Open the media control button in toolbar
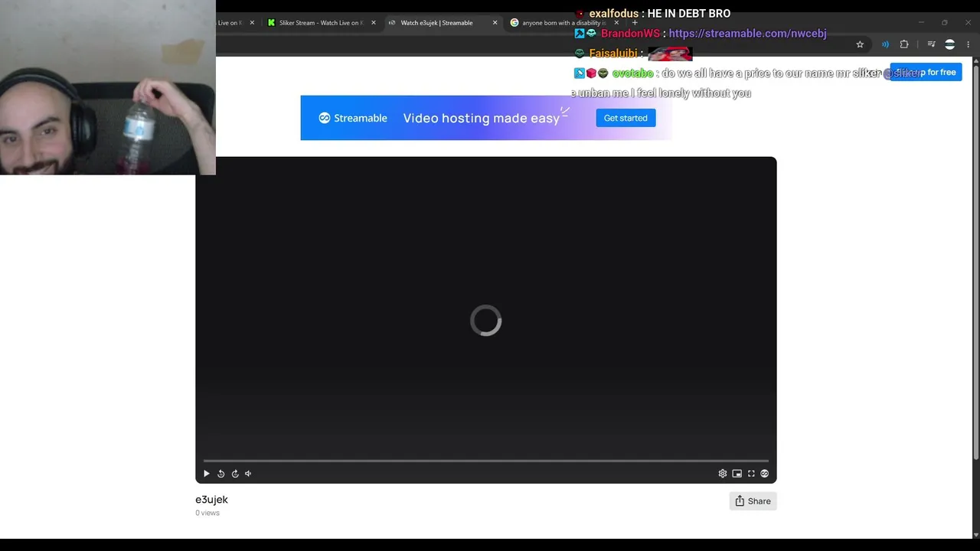 pos(931,44)
